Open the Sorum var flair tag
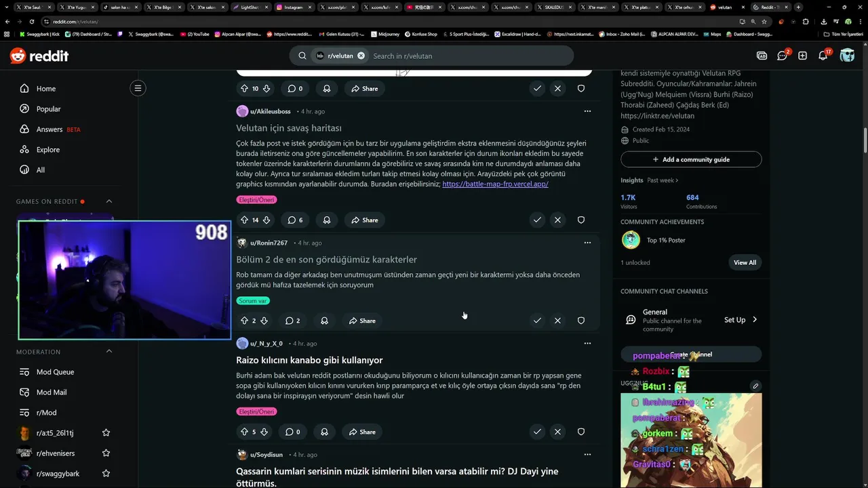Viewport: 868px width, 488px height. pos(253,301)
